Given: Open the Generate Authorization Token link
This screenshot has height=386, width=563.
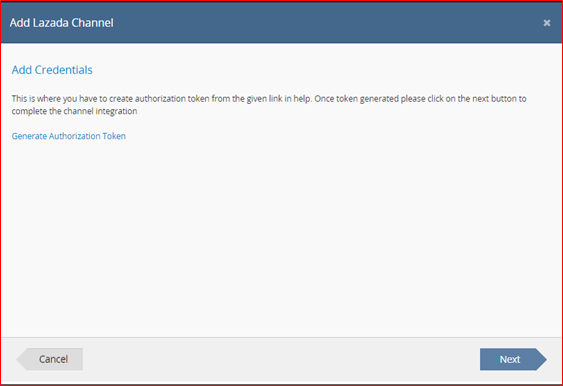Looking at the screenshot, I should click(x=69, y=136).
